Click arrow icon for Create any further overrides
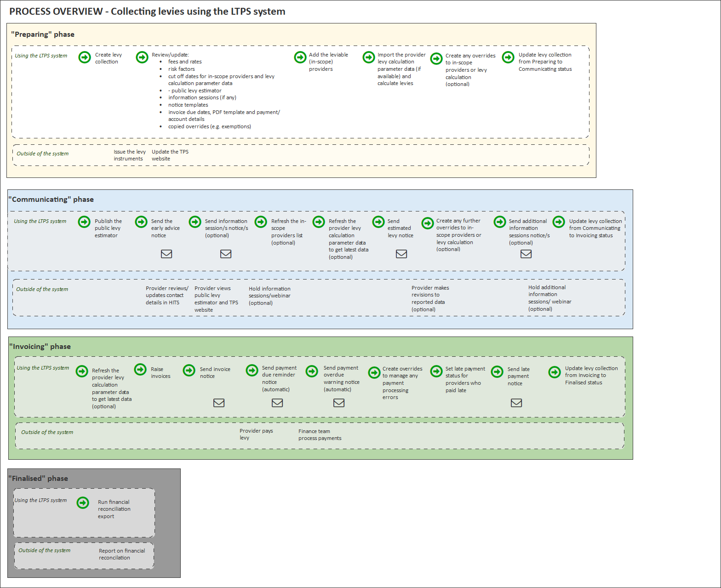The image size is (721, 588). tap(428, 223)
